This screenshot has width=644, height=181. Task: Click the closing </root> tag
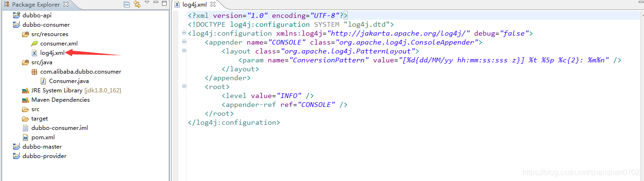click(219, 113)
